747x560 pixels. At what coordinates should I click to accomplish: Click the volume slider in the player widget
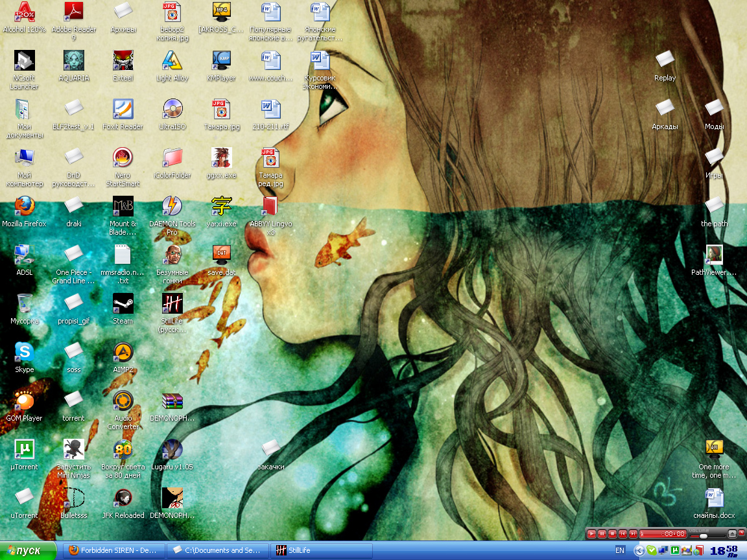[707, 536]
